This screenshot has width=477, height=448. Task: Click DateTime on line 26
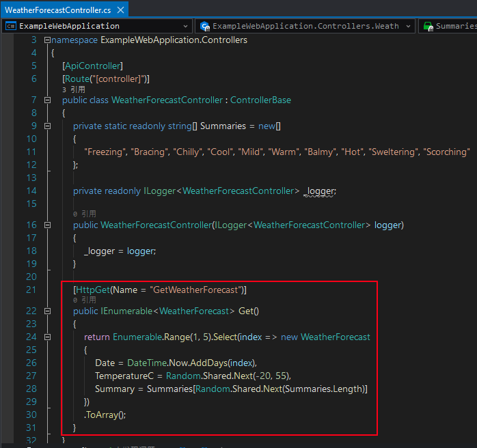[147, 363]
